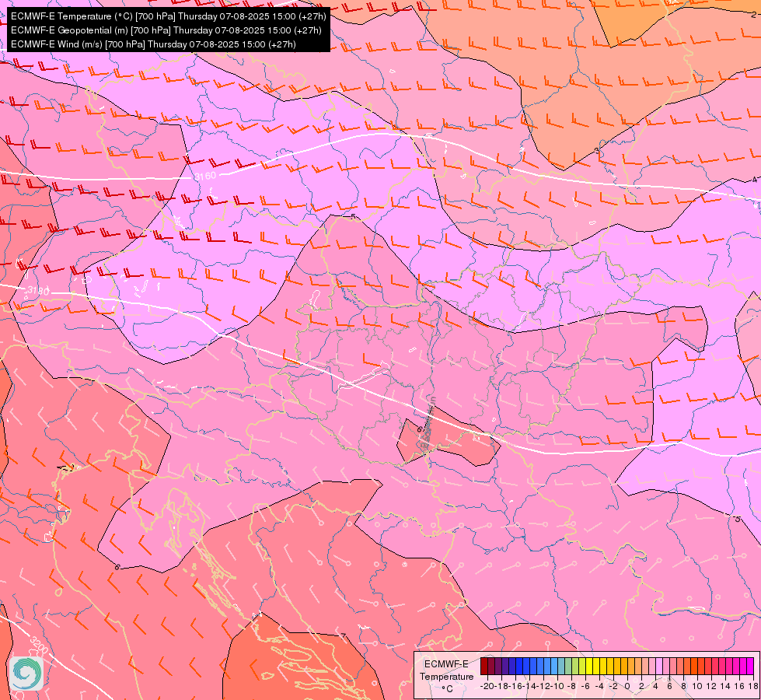Click the -20 tick label in the legend
The width and height of the screenshot is (761, 700).
487,686
